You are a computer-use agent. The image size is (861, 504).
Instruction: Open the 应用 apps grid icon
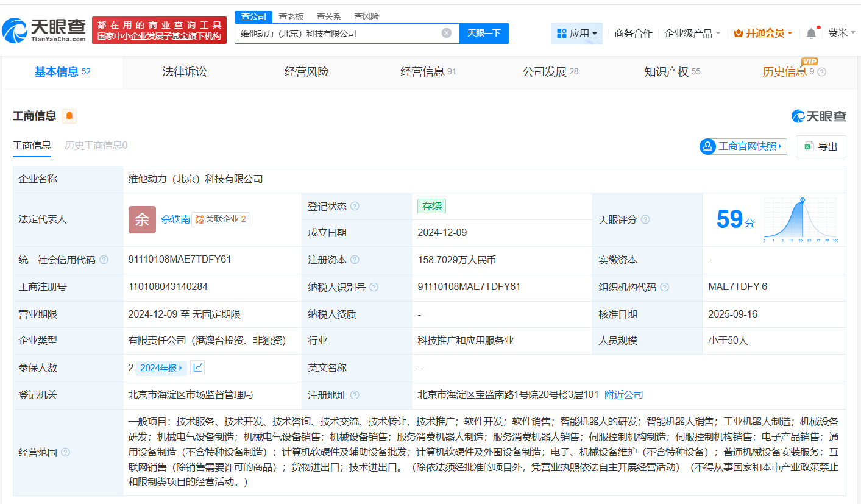click(561, 33)
